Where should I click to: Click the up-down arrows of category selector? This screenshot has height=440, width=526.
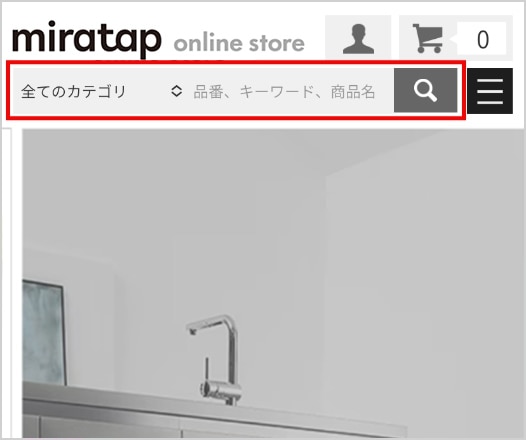pyautogui.click(x=176, y=91)
